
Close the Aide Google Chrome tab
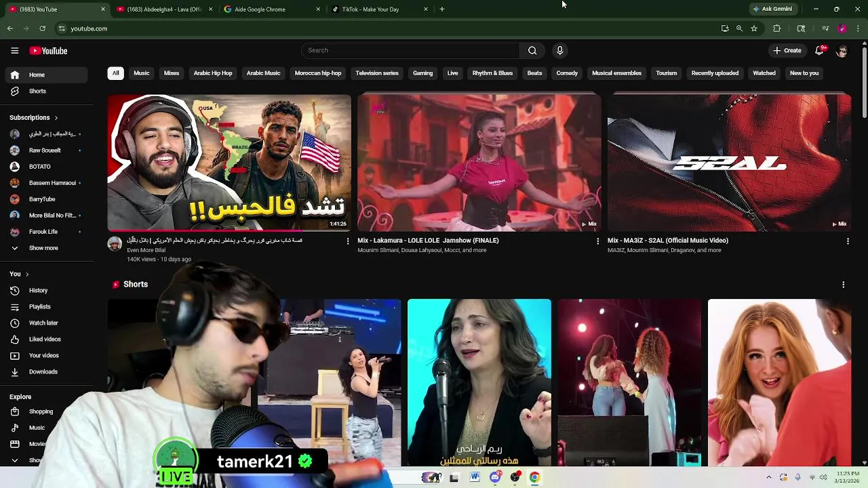318,9
